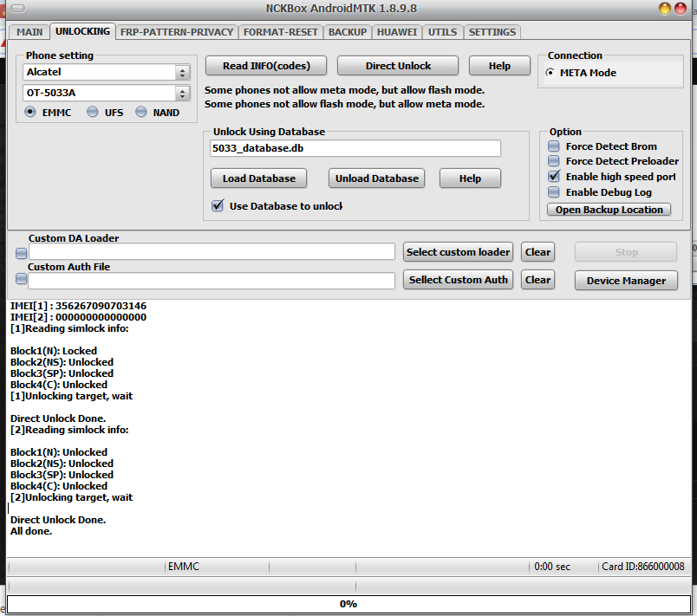
Task: Click the EMMC status bar entry
Action: pyautogui.click(x=184, y=567)
